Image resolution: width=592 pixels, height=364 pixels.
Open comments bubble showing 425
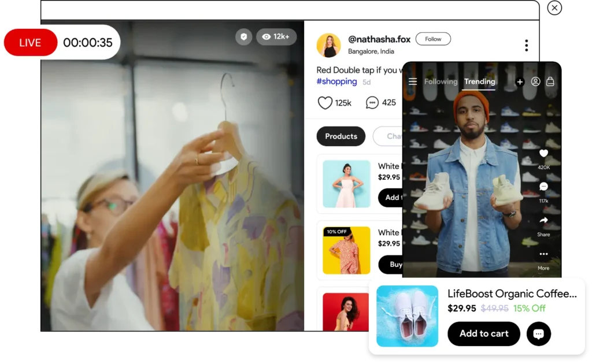pyautogui.click(x=372, y=103)
